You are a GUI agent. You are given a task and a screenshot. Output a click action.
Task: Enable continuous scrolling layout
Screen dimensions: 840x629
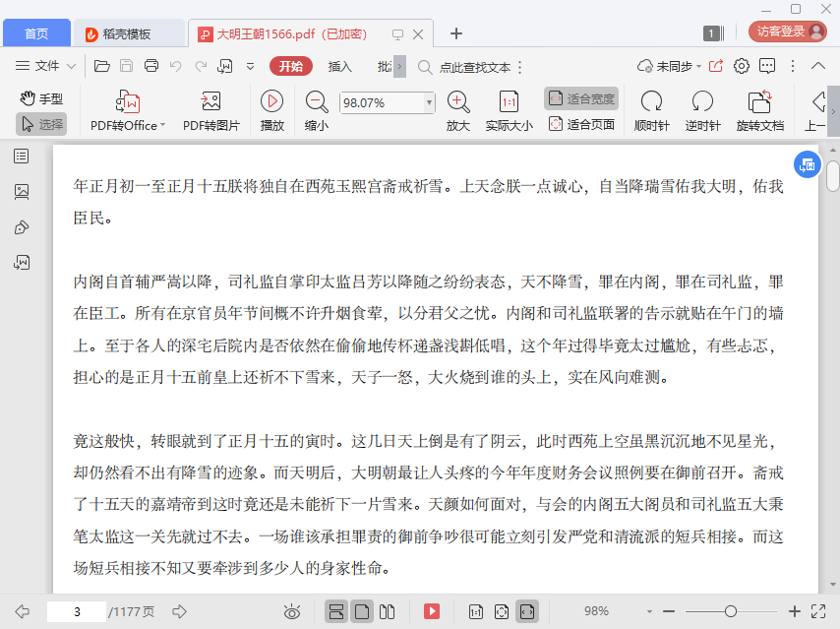click(336, 611)
